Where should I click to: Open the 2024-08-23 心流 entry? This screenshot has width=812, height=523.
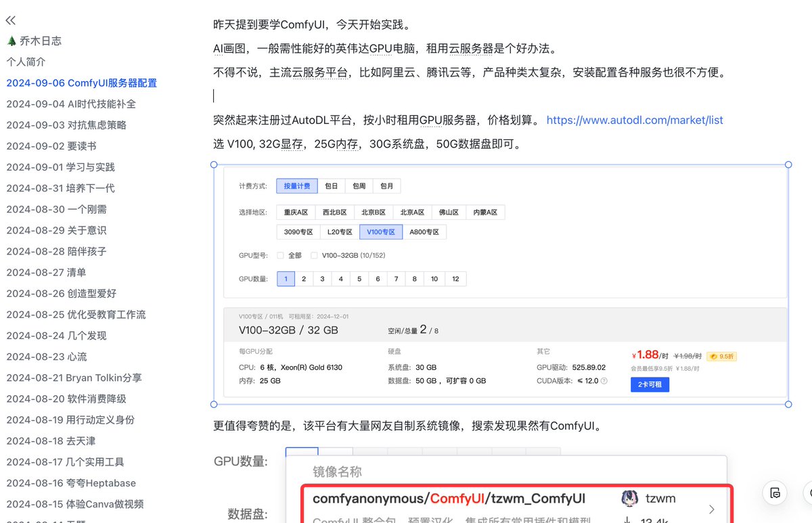coord(47,357)
